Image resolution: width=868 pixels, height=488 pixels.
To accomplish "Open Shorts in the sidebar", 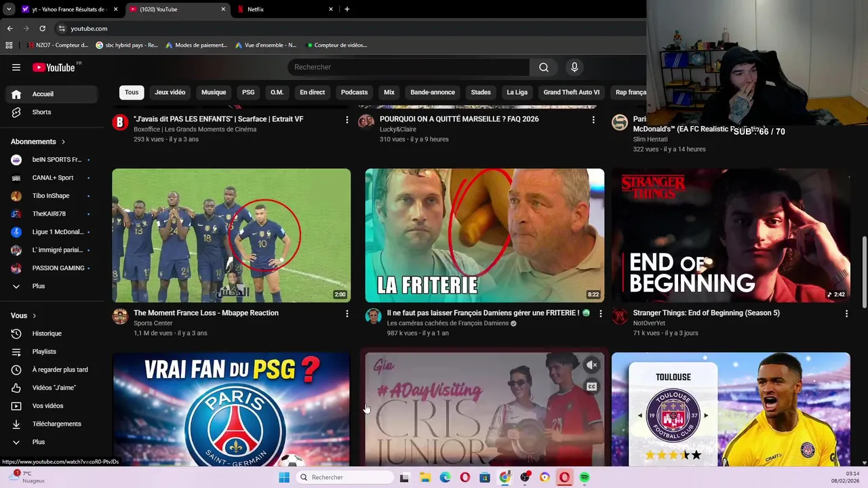I will pos(52,112).
